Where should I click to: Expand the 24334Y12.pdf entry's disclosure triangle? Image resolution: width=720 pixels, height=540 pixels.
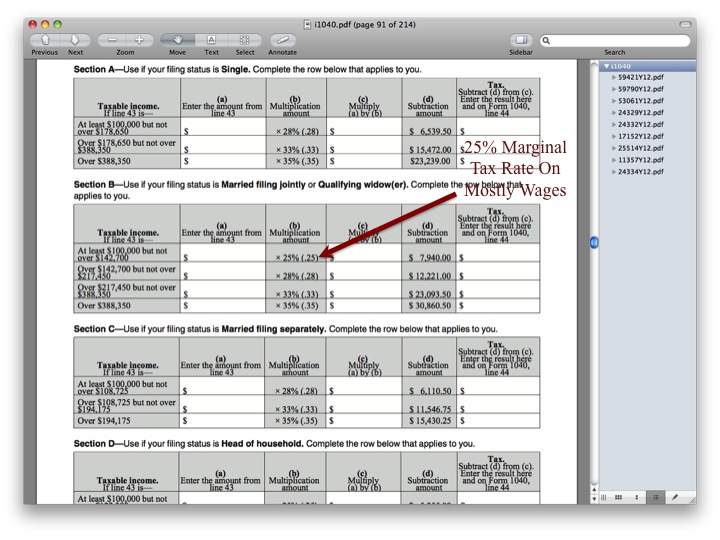click(614, 172)
